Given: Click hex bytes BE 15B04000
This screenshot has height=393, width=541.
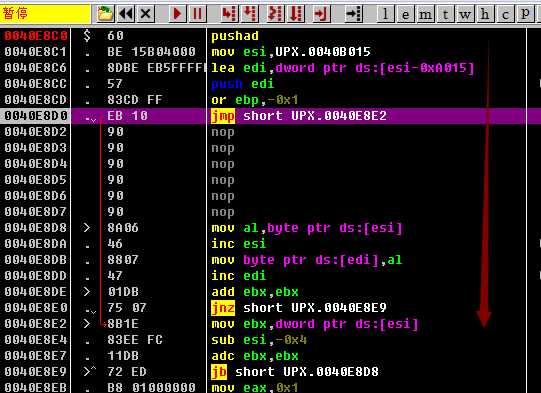Looking at the screenshot, I should pos(151,52).
